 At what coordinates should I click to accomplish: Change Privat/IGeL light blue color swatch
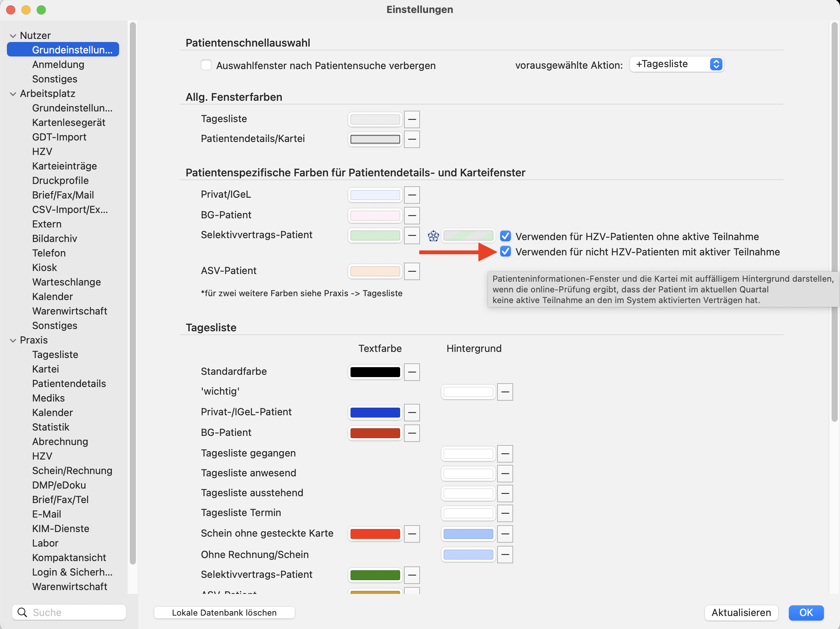375,195
